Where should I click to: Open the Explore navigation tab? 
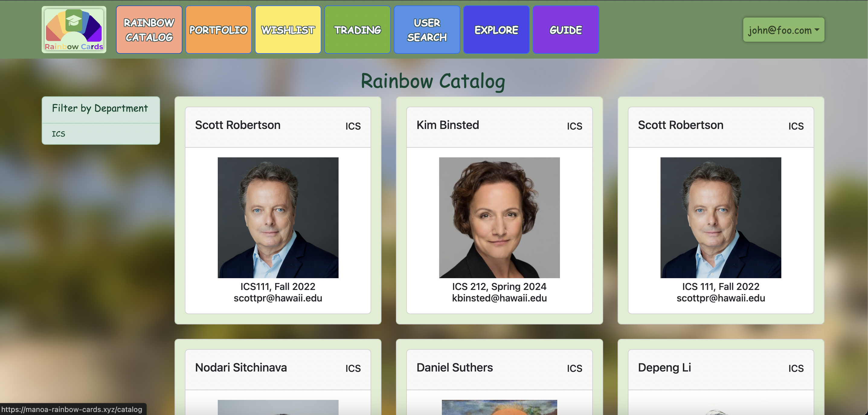click(x=495, y=31)
